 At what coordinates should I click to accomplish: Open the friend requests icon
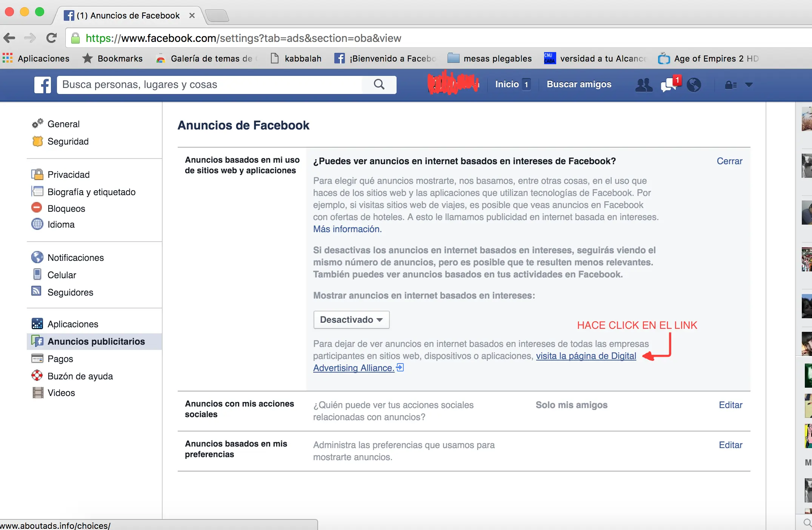pos(644,85)
